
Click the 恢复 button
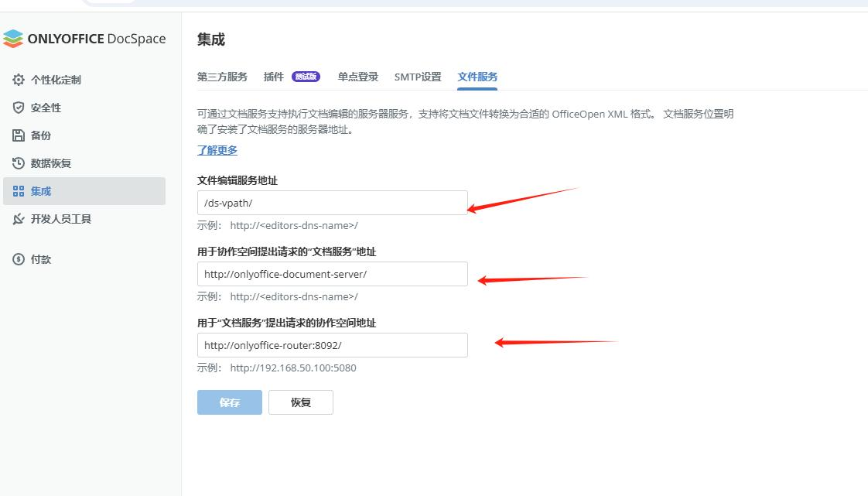point(301,402)
